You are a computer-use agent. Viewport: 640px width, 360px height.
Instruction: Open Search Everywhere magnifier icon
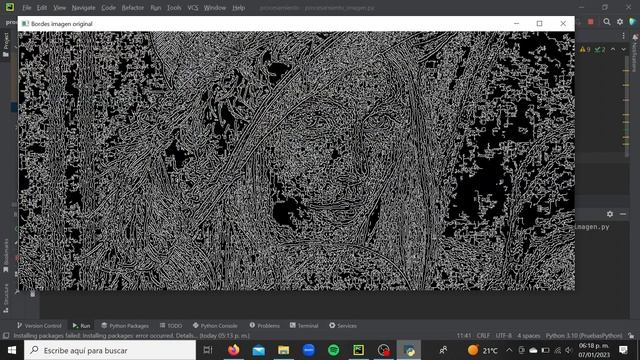pos(607,22)
